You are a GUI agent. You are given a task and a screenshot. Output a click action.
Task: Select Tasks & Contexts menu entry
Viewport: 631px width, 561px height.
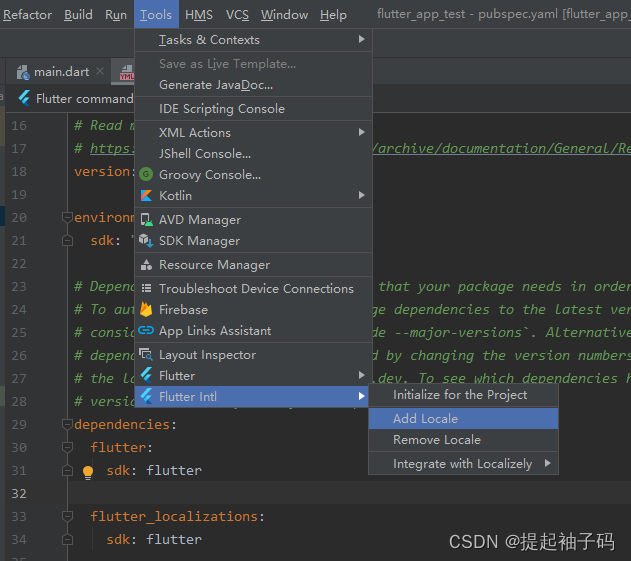(253, 39)
